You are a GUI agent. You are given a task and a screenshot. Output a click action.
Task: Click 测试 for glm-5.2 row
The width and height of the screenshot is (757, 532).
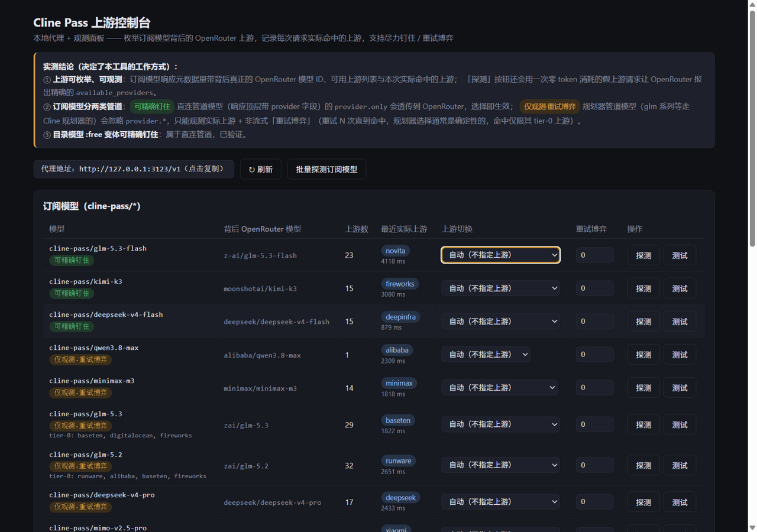click(x=680, y=465)
